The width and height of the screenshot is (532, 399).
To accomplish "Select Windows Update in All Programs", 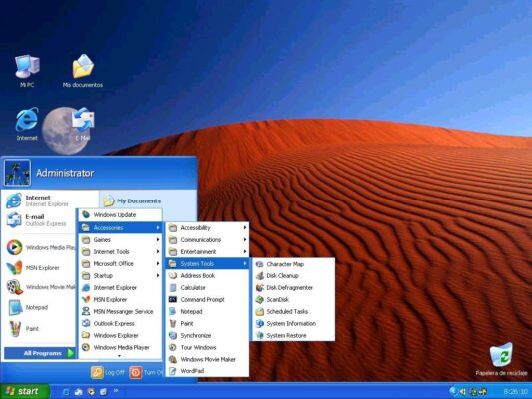I will click(x=120, y=214).
